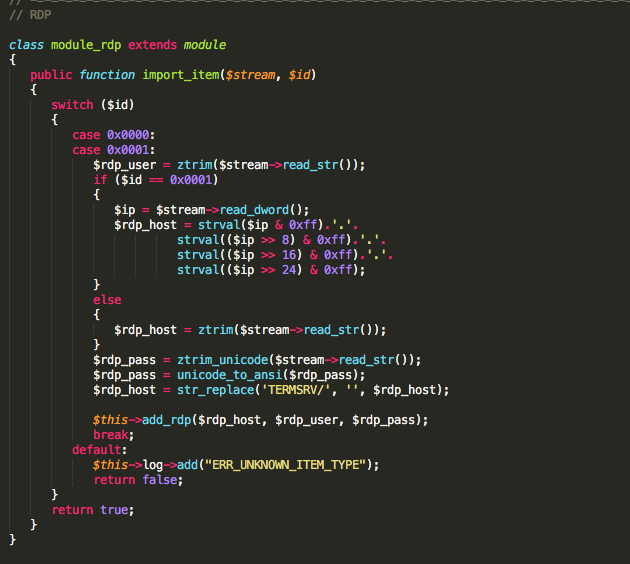Click the number 24 in shift expression
The height and width of the screenshot is (564, 630).
pyautogui.click(x=289, y=270)
